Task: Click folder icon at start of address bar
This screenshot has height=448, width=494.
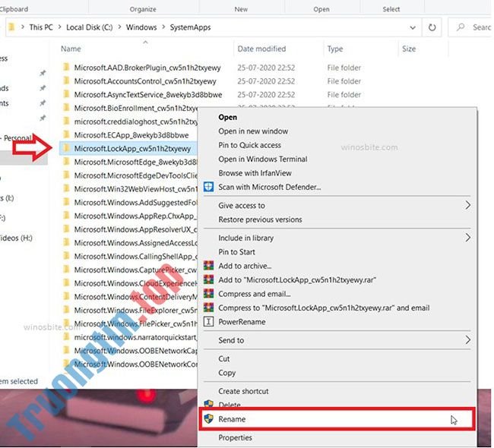Action: (11, 27)
